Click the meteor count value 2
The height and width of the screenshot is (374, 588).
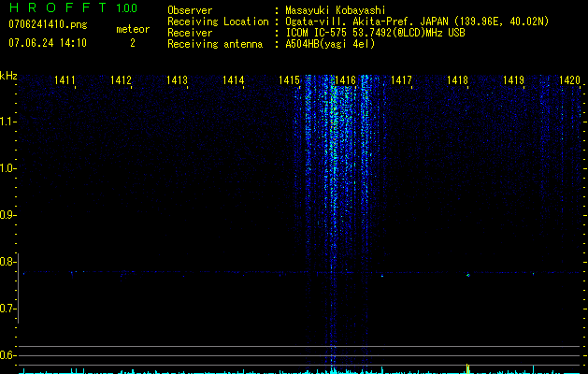pos(133,43)
